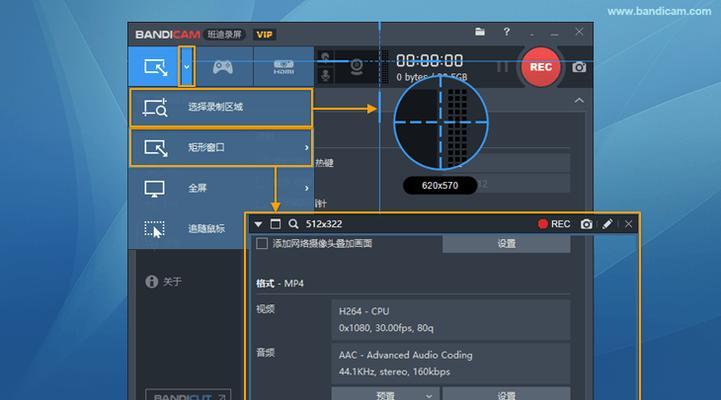721x400 pixels.
Task: Toggle the microphone icon
Action: click(x=325, y=75)
